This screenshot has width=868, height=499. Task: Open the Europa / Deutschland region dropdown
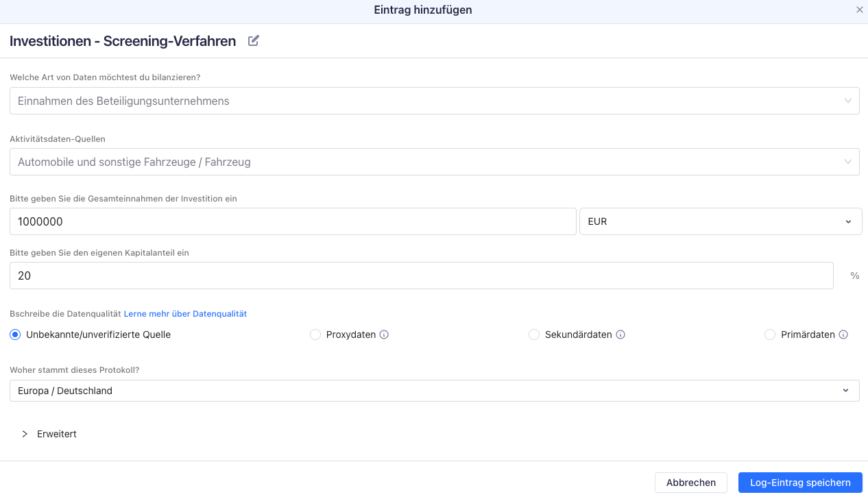[x=435, y=391]
